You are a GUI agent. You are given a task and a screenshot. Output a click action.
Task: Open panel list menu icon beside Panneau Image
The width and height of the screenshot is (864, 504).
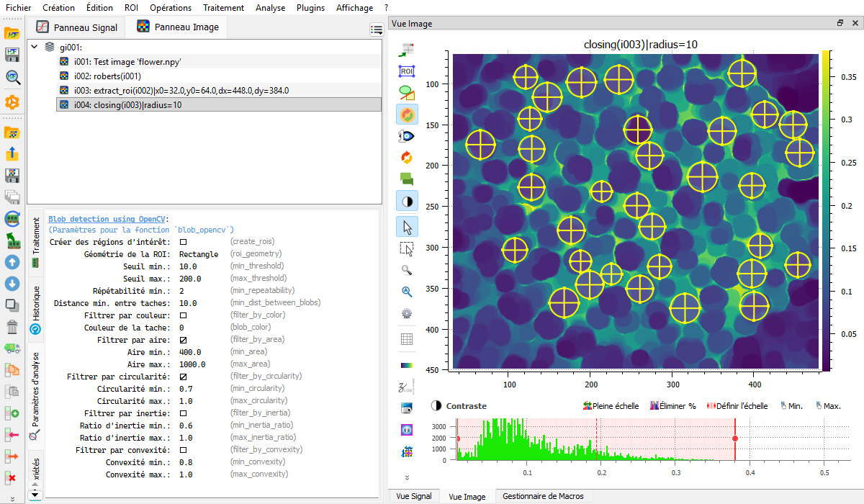[x=377, y=30]
